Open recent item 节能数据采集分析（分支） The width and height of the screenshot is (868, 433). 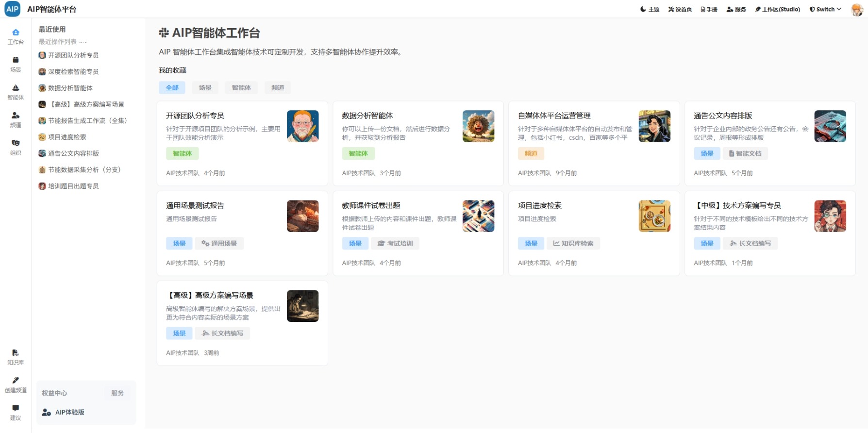[80, 170]
